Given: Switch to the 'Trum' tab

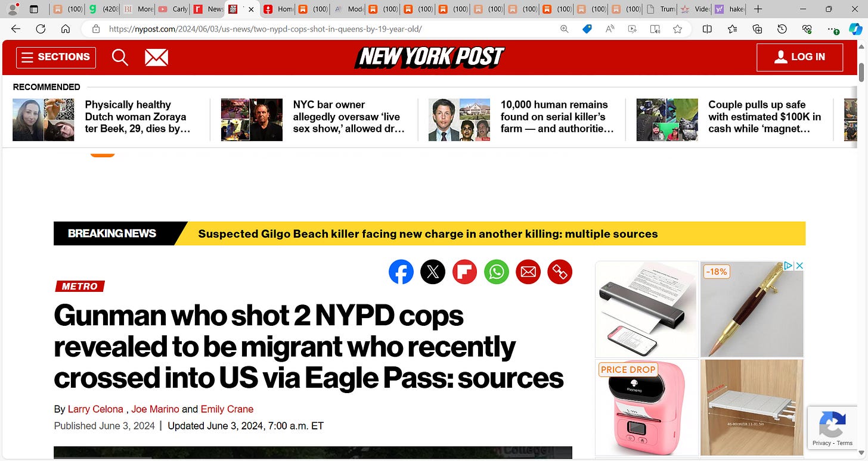Looking at the screenshot, I should tap(661, 9).
